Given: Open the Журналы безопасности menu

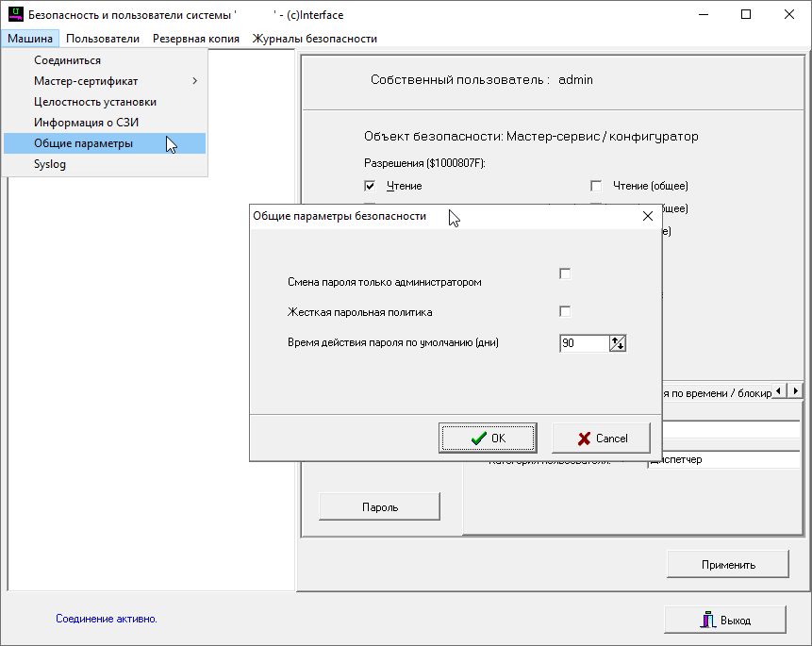Looking at the screenshot, I should click(x=314, y=39).
